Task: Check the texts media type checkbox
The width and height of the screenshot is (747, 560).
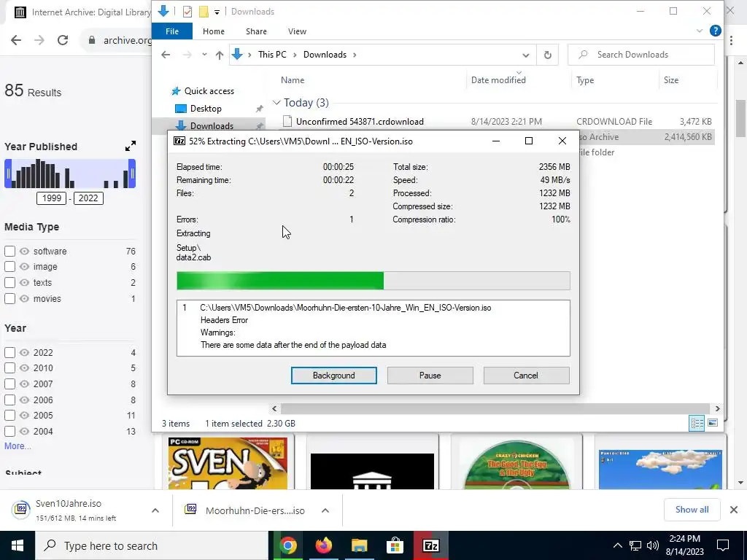Action: coord(9,282)
